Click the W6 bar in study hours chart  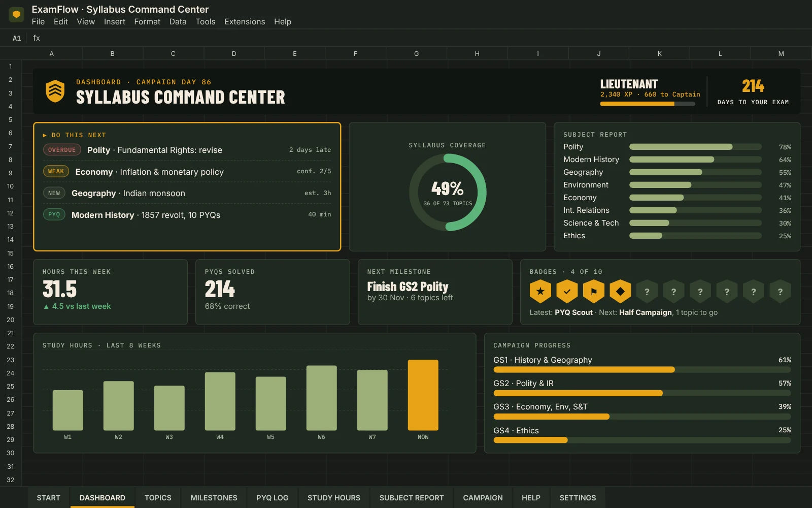(x=321, y=398)
